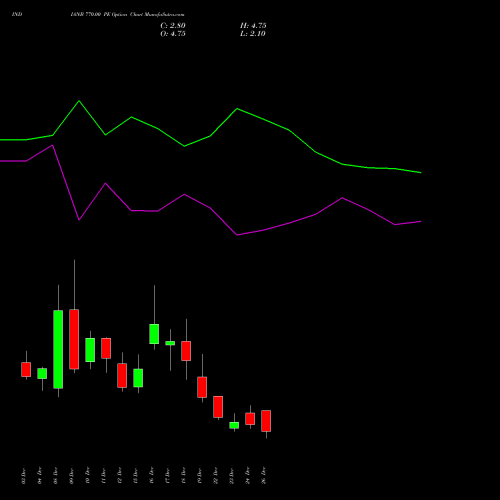This screenshot has width=500, height=500.
Task: Click the IND label at top left
Action: [17, 14]
